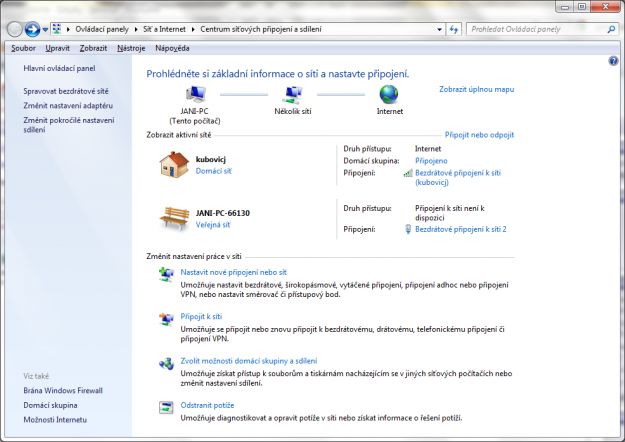Open Bezdrátové připojení k síti (kubovicj) link
625x442 pixels.
tap(458, 177)
